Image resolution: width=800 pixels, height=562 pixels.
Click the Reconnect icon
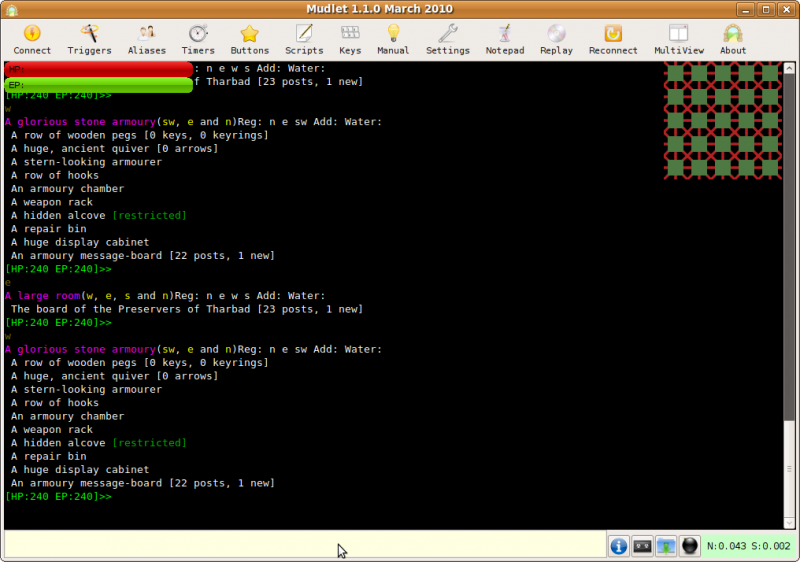click(613, 39)
